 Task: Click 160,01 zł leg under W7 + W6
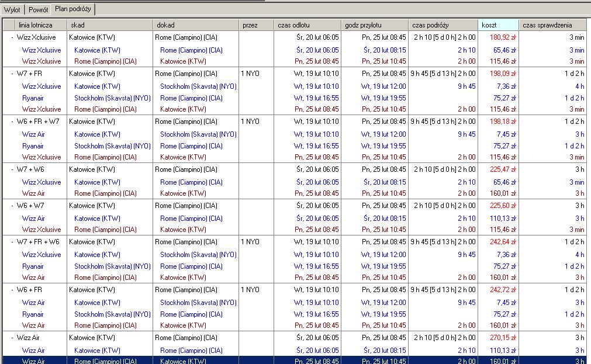click(x=503, y=193)
